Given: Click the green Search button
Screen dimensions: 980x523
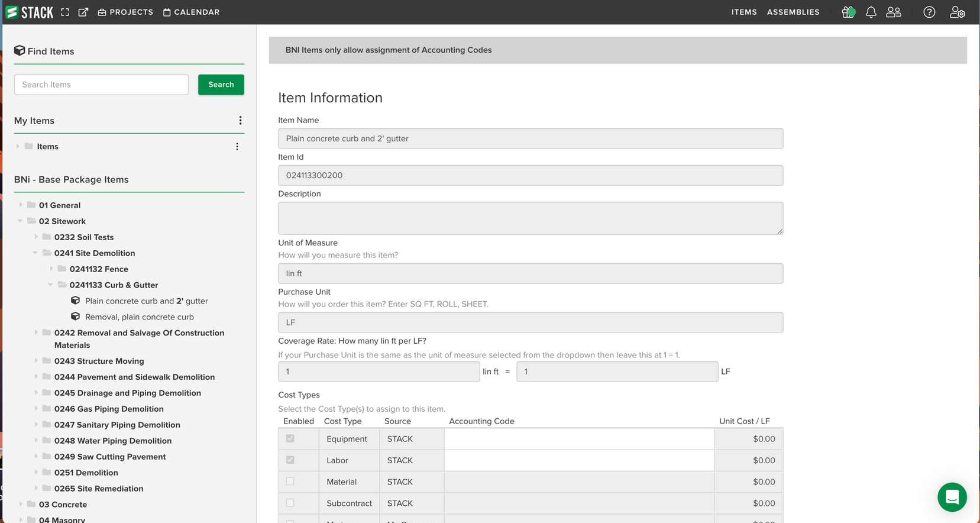Looking at the screenshot, I should [x=221, y=85].
